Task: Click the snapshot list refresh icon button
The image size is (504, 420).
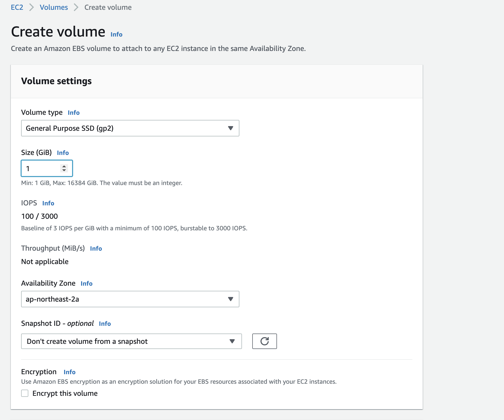Action: point(264,341)
